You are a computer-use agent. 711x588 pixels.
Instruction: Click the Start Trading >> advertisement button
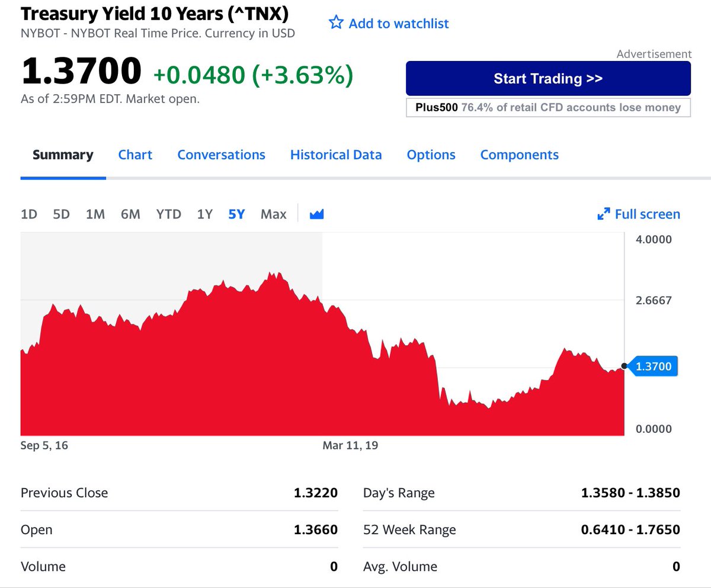coord(548,78)
